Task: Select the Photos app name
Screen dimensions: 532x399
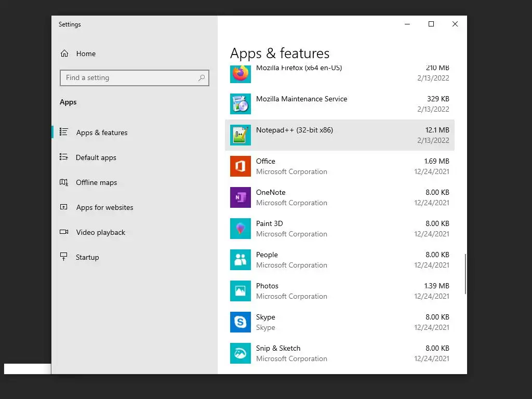Action: pos(268,286)
